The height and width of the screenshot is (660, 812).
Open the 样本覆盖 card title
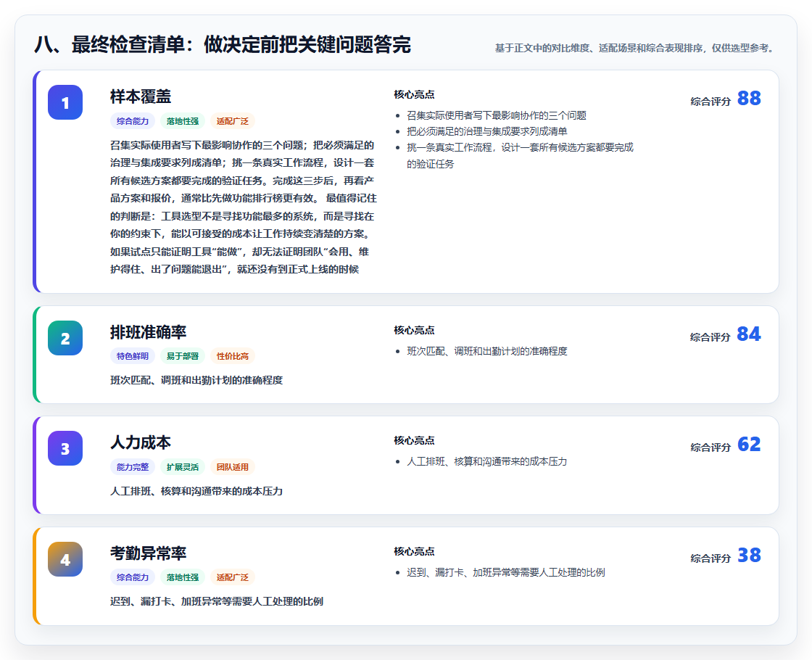(x=141, y=96)
